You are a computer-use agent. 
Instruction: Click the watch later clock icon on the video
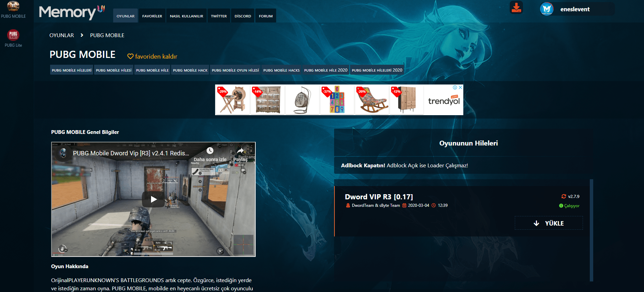click(210, 151)
